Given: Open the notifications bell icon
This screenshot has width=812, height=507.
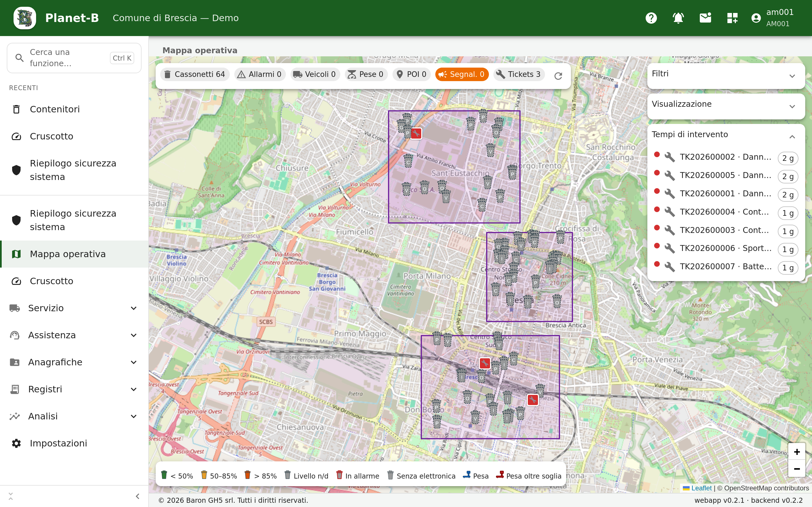Looking at the screenshot, I should (678, 18).
